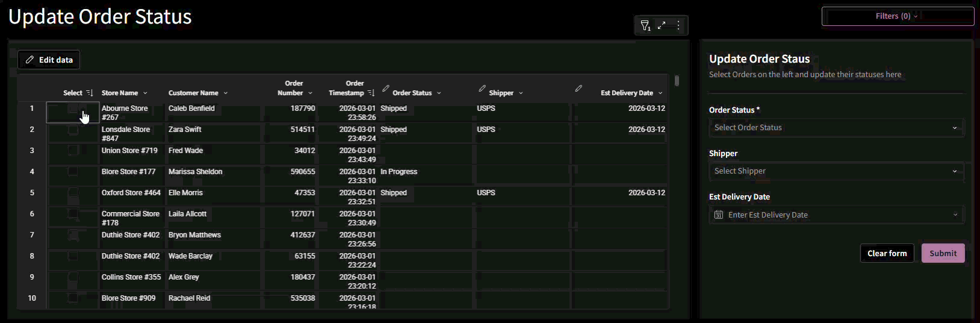Expand the table to full screen

[x=662, y=25]
